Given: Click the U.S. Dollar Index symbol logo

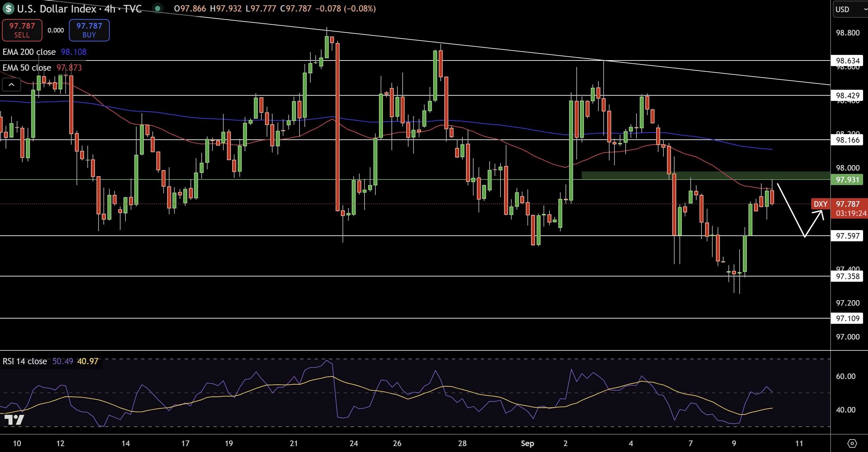Looking at the screenshot, I should 8,9.
